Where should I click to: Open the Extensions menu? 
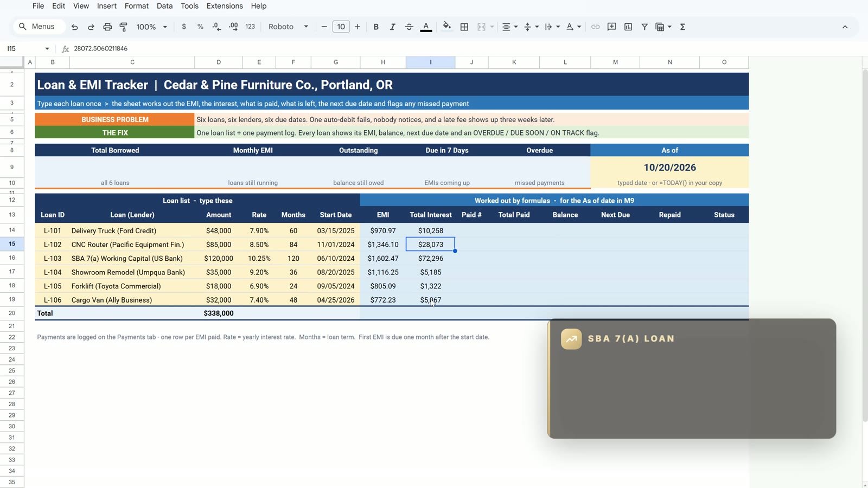pyautogui.click(x=225, y=6)
